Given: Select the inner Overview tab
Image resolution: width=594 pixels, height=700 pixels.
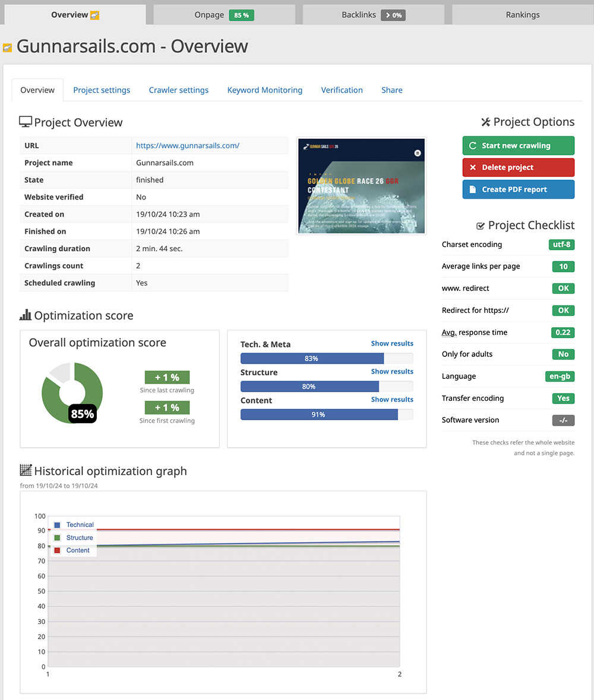Looking at the screenshot, I should (x=37, y=90).
